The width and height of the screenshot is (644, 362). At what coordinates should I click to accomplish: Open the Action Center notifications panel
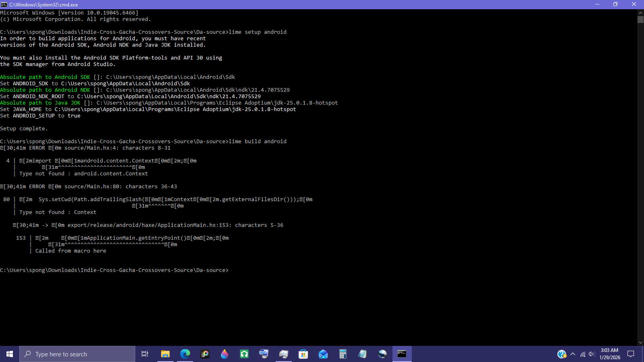631,354
